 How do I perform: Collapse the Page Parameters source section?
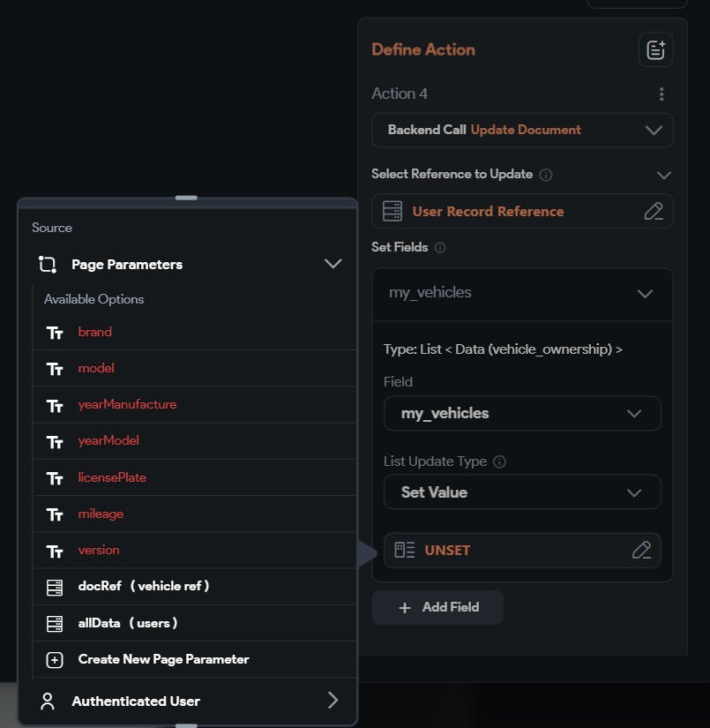[333, 264]
